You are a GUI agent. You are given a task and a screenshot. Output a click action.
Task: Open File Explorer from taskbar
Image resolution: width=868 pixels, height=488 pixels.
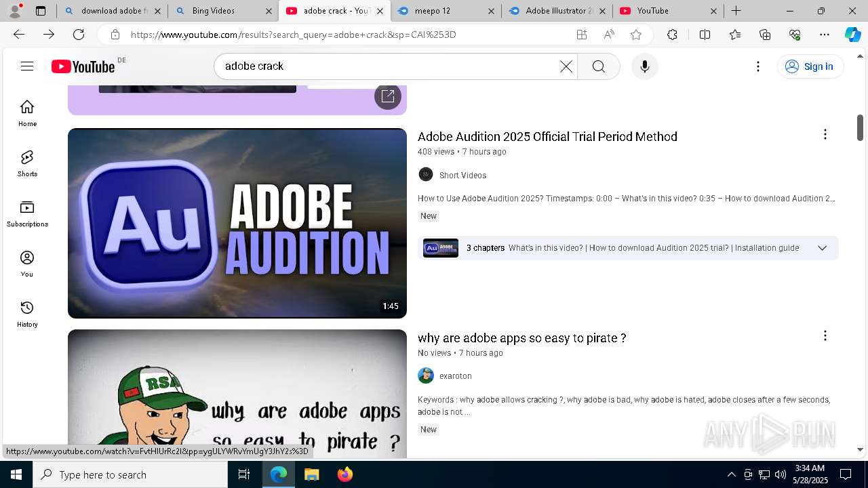pos(311,474)
